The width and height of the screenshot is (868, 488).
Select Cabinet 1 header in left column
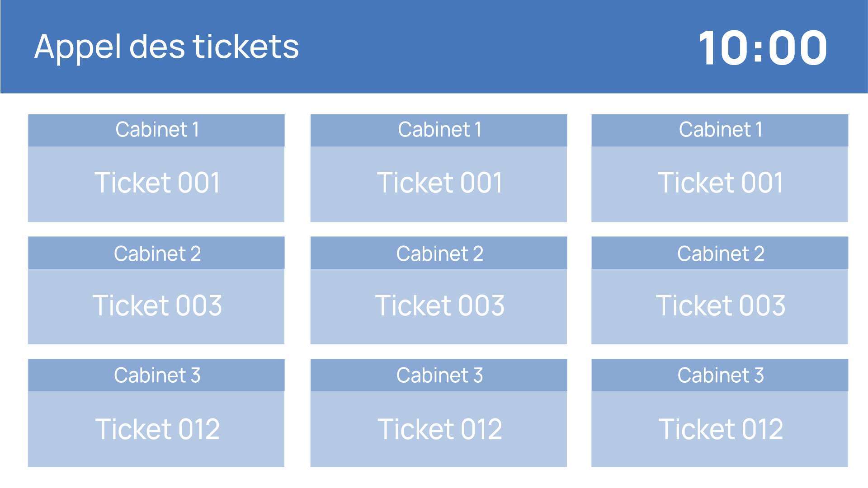point(156,130)
